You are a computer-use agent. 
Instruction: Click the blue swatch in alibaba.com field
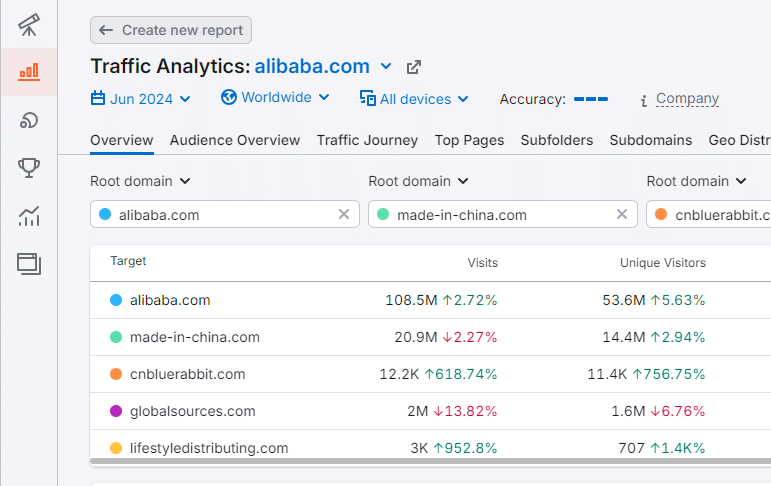pyautogui.click(x=105, y=214)
